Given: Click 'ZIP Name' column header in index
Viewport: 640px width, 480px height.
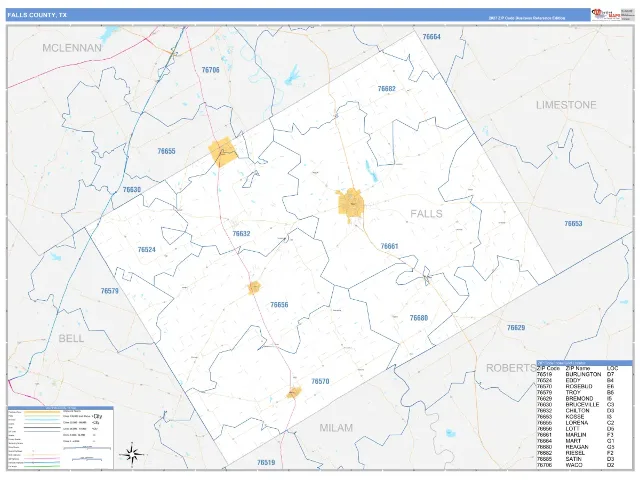Looking at the screenshot, I should tap(578, 368).
